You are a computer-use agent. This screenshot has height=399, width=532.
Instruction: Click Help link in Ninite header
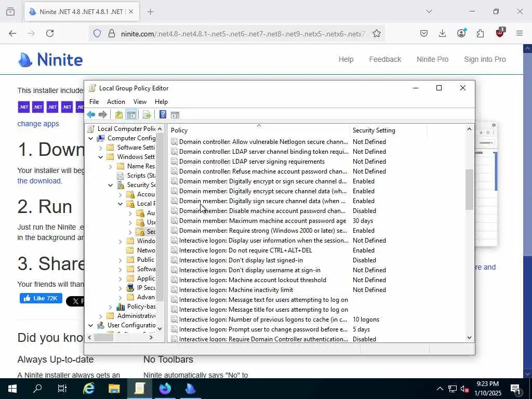(345, 59)
